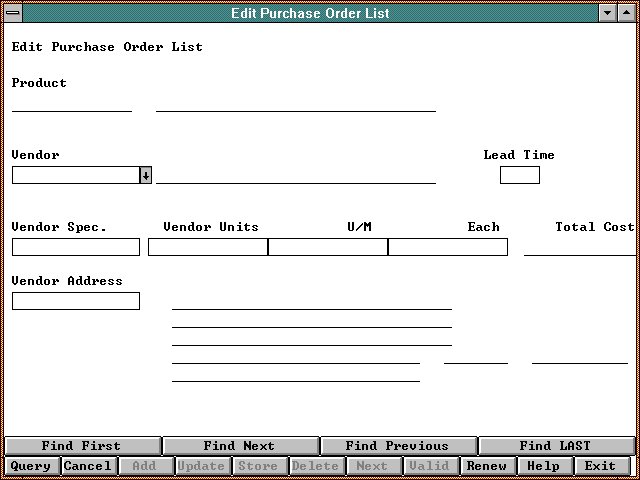The image size is (640, 480).
Task: Focus the U/M input field
Action: (x=328, y=247)
